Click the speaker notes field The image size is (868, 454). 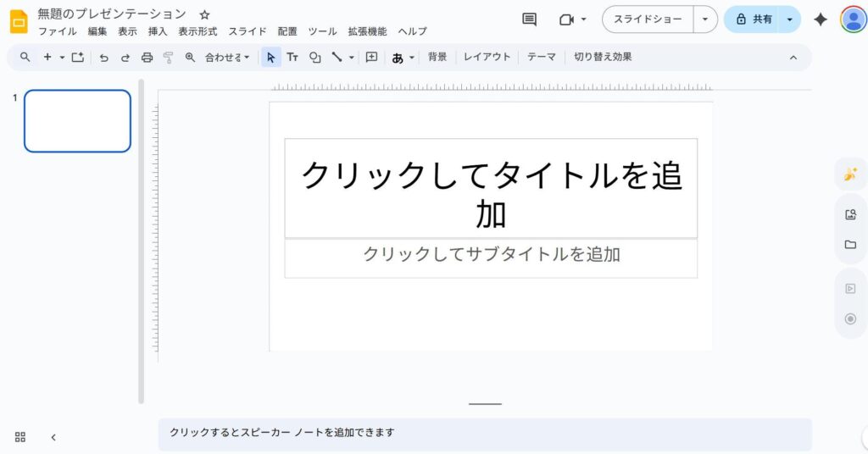click(485, 434)
